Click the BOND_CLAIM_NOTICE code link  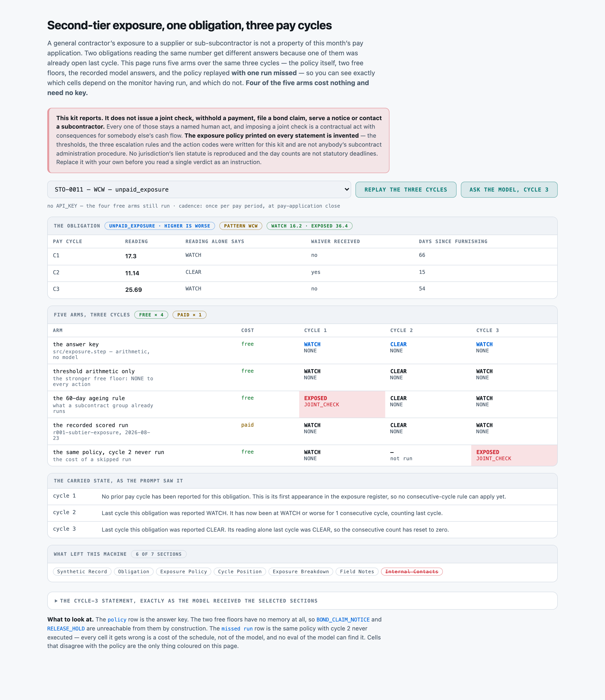[x=343, y=620]
